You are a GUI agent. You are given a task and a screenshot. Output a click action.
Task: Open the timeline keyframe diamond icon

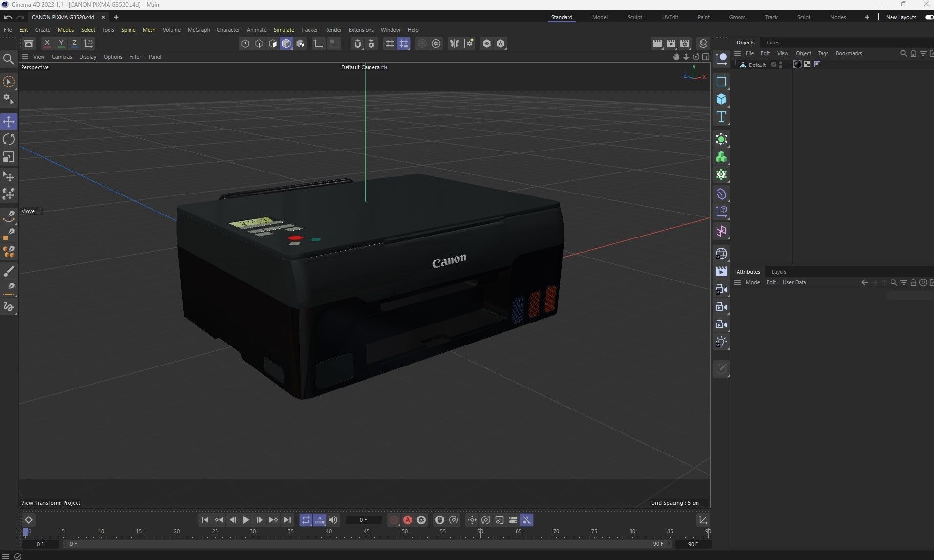coord(28,520)
